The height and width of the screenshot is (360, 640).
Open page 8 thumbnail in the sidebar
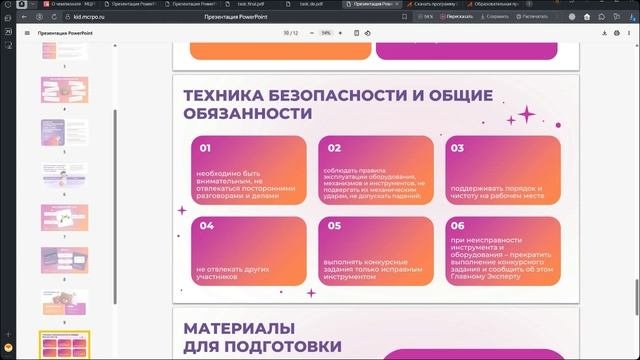tap(64, 260)
